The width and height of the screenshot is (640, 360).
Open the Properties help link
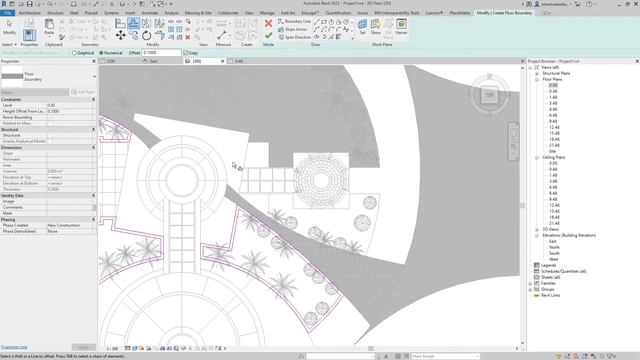pos(14,347)
